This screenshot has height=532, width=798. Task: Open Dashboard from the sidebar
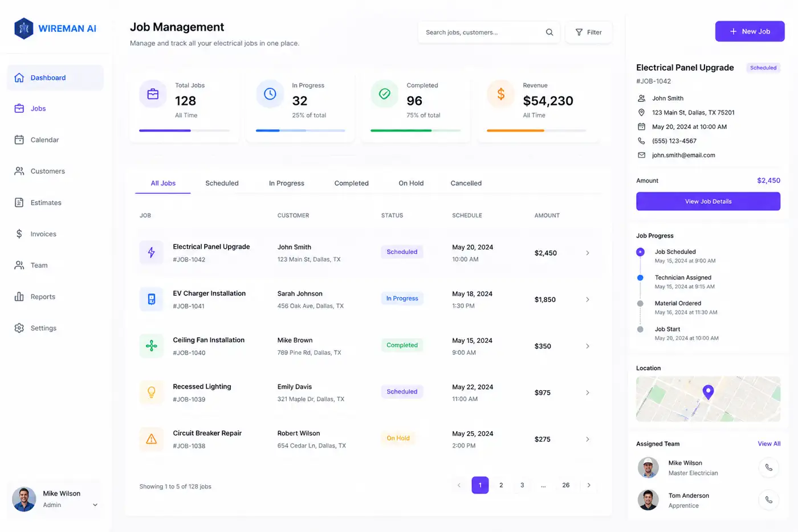tap(55, 77)
